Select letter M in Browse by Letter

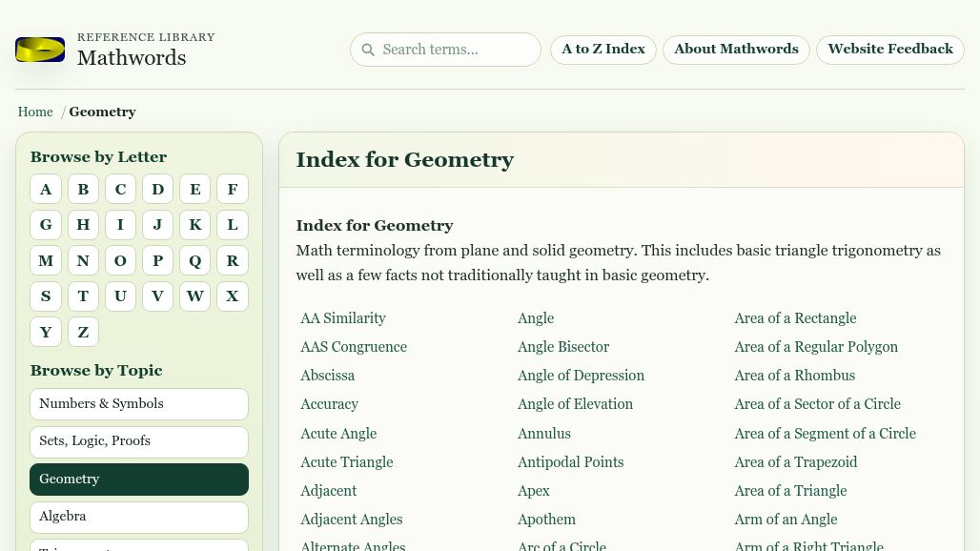(x=46, y=260)
